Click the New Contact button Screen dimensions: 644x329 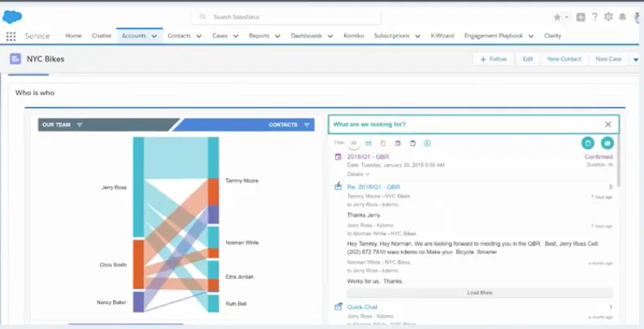(564, 59)
